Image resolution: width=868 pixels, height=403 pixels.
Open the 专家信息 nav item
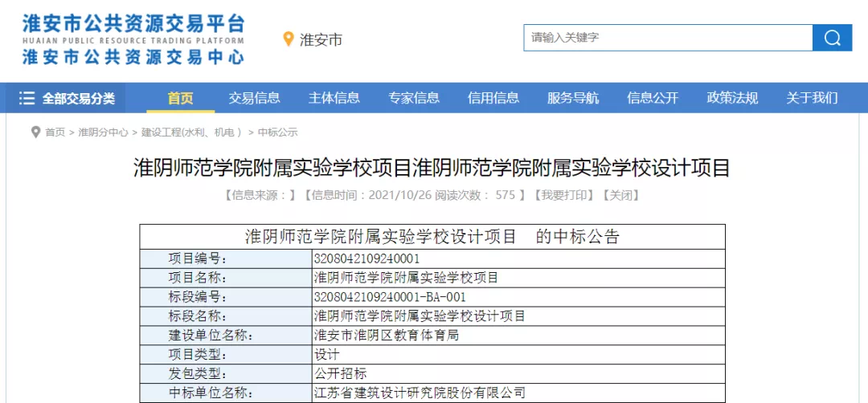pyautogui.click(x=414, y=99)
